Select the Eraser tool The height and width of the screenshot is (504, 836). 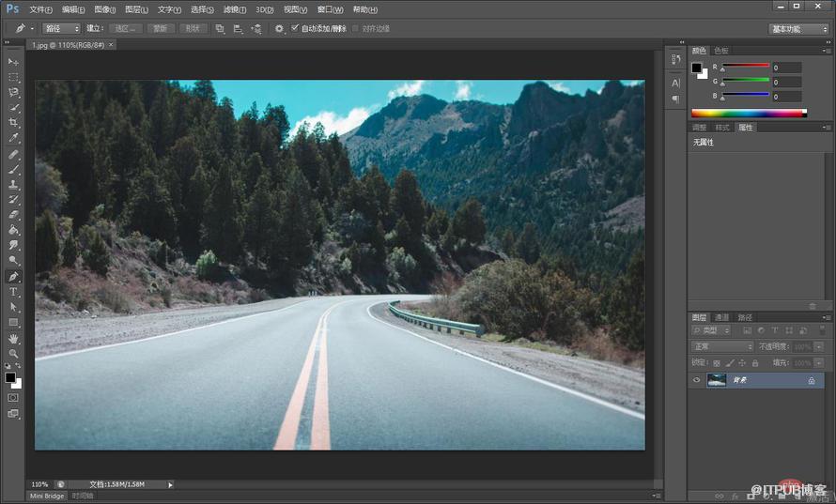click(13, 215)
